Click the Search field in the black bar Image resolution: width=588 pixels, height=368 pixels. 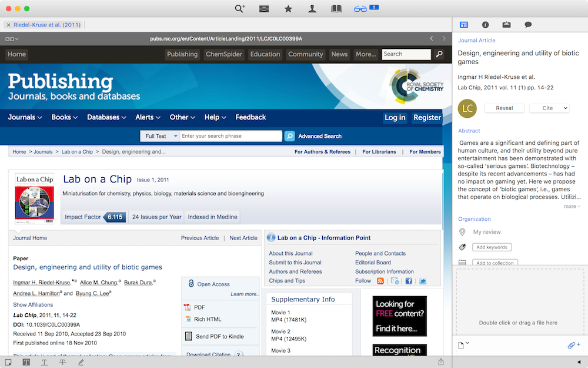pyautogui.click(x=406, y=54)
